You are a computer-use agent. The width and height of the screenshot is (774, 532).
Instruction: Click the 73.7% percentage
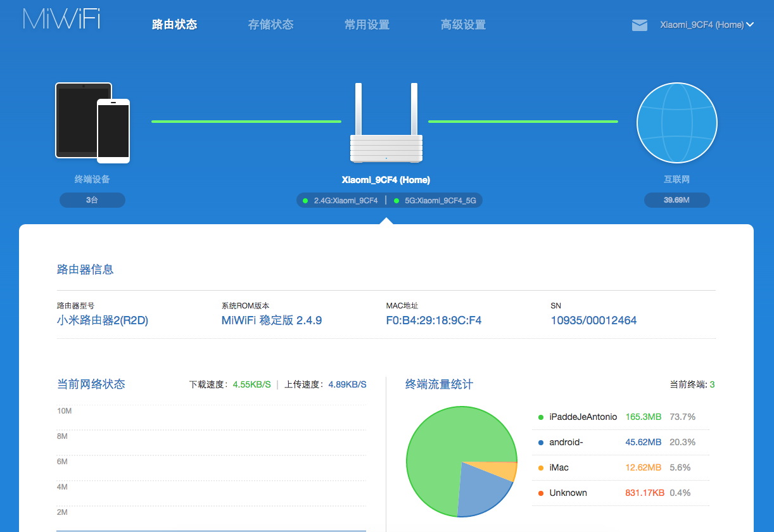(x=683, y=417)
